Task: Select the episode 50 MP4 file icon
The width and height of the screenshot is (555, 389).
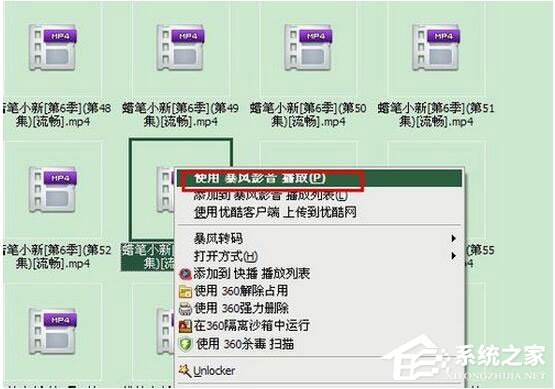Action: tap(309, 47)
